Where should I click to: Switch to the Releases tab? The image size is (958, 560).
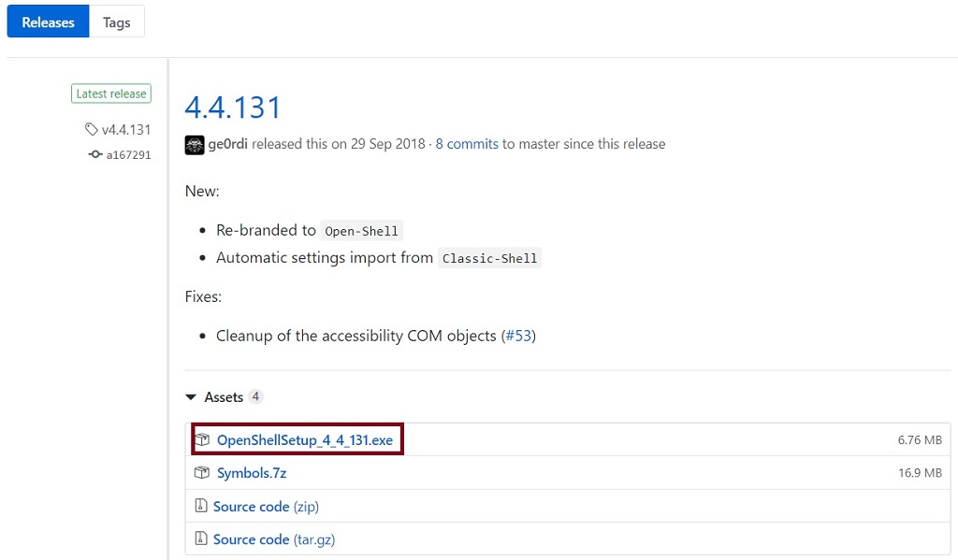pos(49,22)
